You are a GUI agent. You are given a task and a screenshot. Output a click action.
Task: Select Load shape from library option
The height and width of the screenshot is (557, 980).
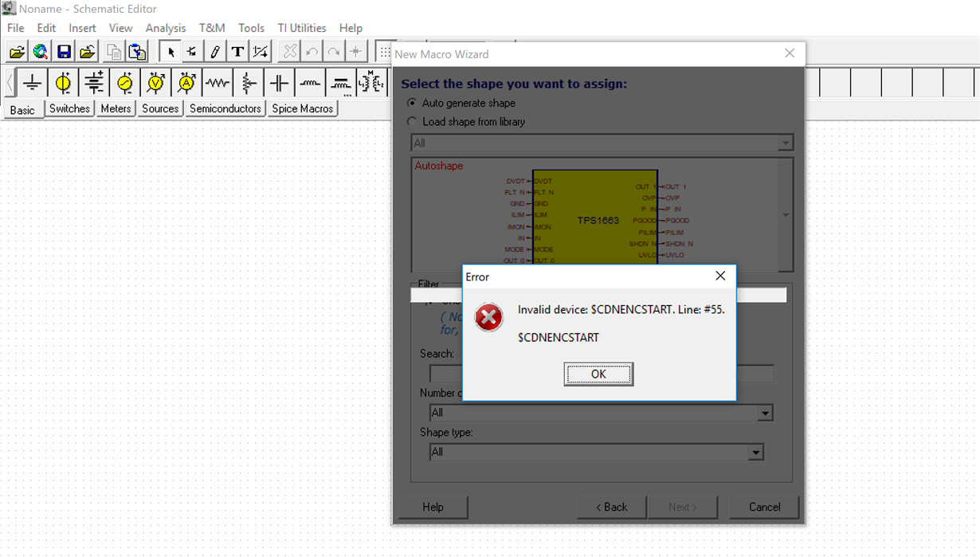(x=412, y=122)
